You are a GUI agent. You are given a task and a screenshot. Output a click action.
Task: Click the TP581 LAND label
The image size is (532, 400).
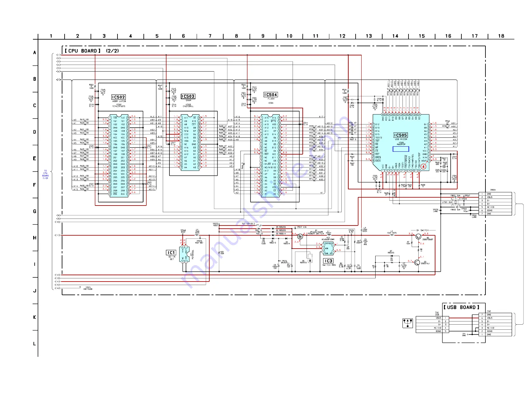[x=474, y=216]
